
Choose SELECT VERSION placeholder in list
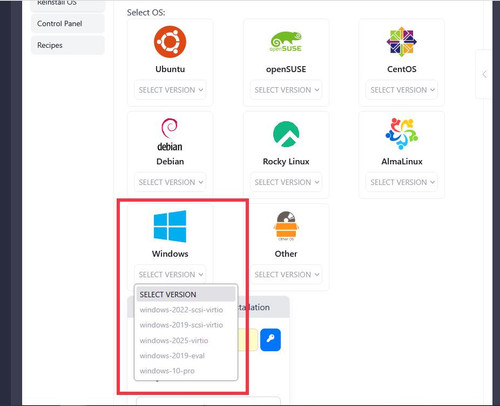point(186,294)
